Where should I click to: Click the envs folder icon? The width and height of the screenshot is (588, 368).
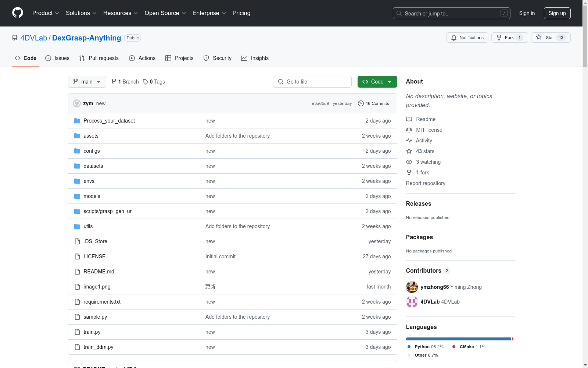pyautogui.click(x=77, y=181)
